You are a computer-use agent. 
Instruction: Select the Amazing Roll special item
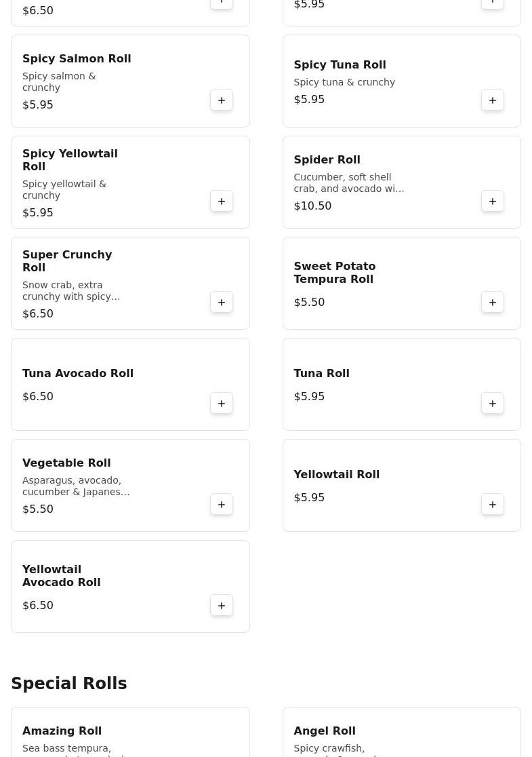pyautogui.click(x=62, y=731)
